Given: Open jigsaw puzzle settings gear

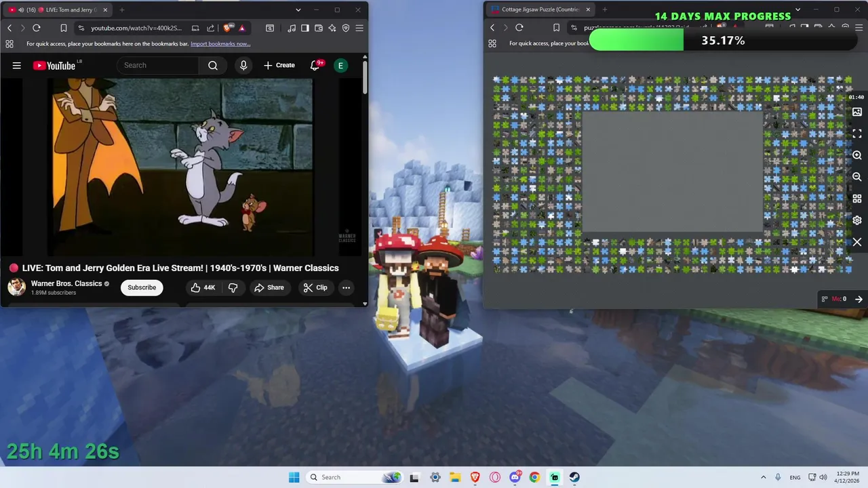Looking at the screenshot, I should coord(857,220).
